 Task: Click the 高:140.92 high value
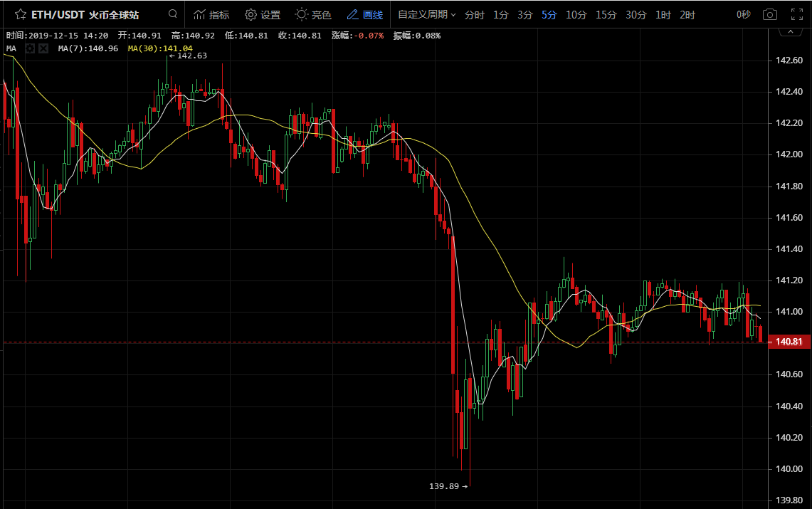193,36
